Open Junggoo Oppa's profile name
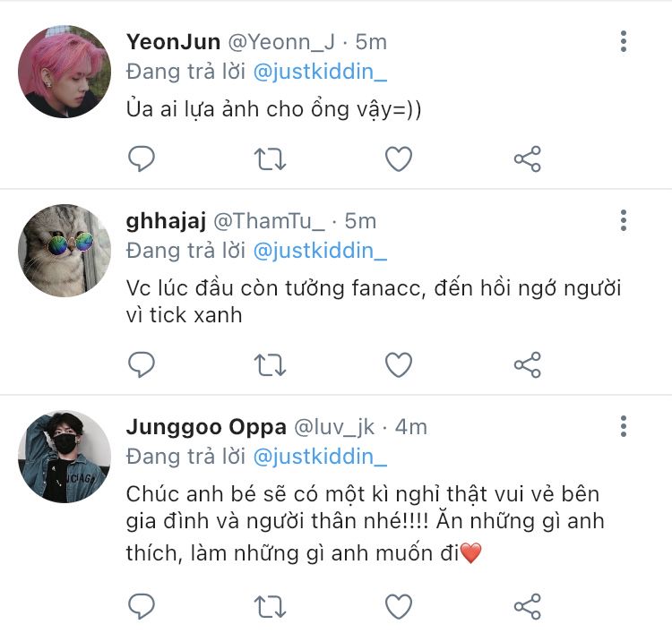The width and height of the screenshot is (672, 633). pyautogui.click(x=206, y=427)
